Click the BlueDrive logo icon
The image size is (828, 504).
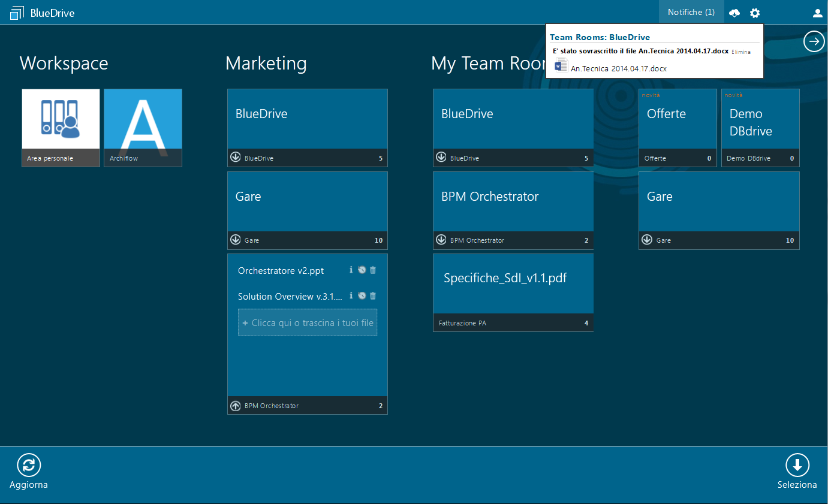(x=17, y=12)
